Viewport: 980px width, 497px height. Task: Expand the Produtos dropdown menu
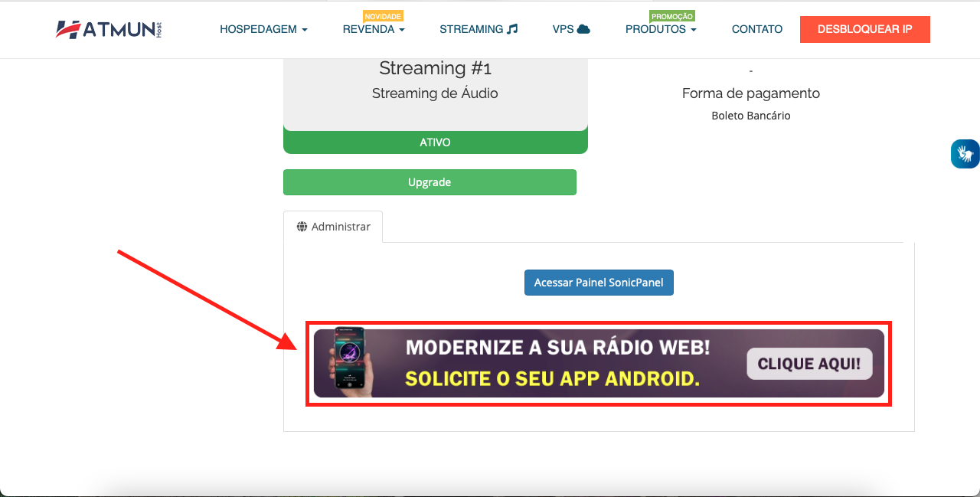click(661, 29)
